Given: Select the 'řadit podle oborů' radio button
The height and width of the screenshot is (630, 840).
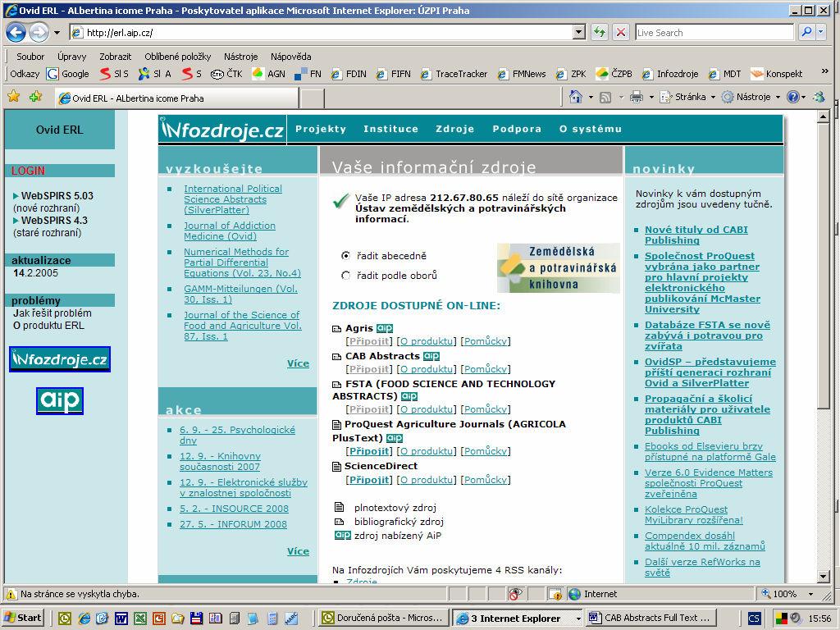Looking at the screenshot, I should point(345,276).
